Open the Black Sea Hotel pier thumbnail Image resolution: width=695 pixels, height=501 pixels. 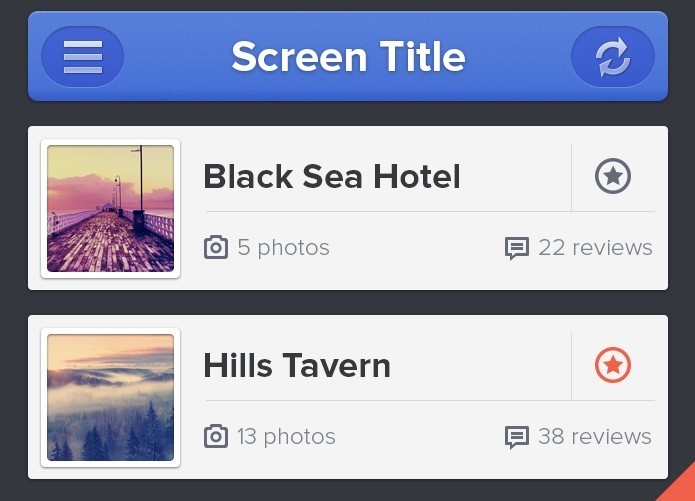[x=110, y=208]
